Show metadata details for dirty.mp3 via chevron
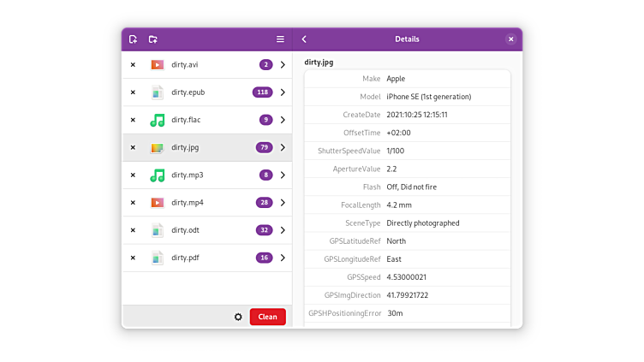The image size is (644, 362). 283,175
